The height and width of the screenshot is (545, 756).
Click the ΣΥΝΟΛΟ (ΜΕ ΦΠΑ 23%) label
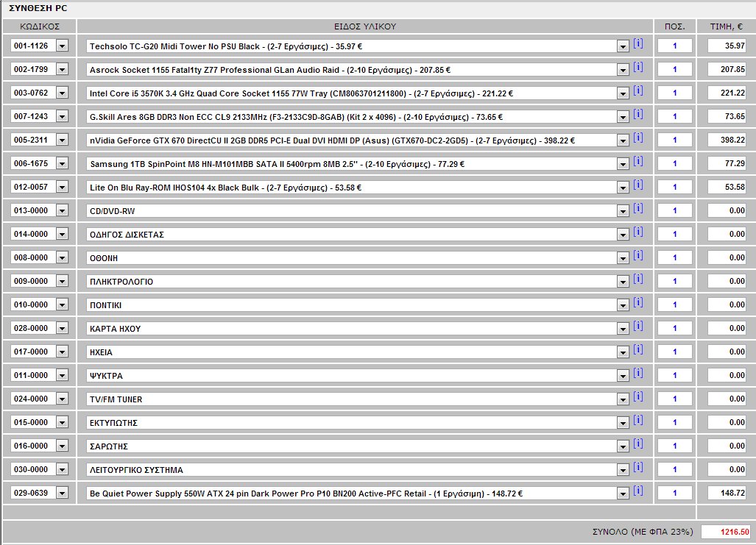pos(643,532)
